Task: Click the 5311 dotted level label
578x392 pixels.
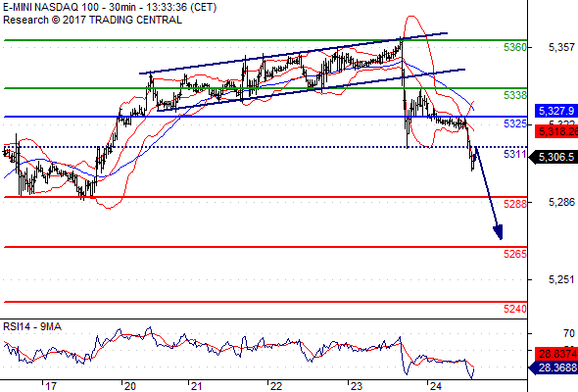Action: pyautogui.click(x=515, y=154)
